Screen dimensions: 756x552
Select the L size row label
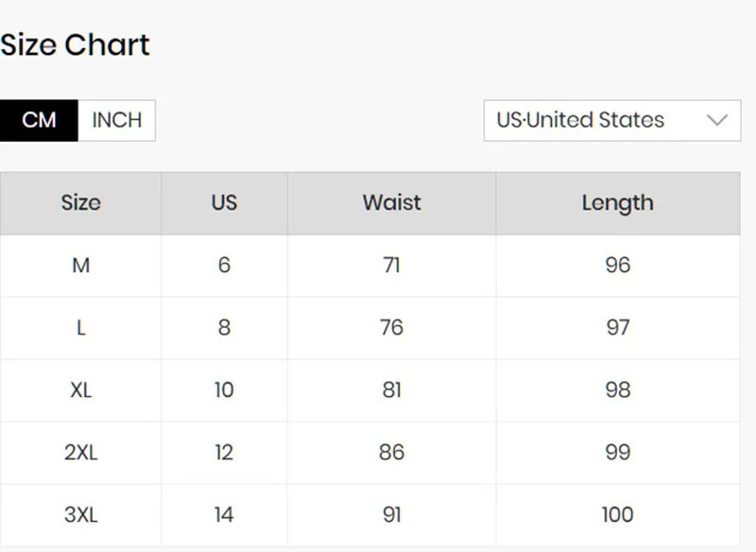(80, 327)
